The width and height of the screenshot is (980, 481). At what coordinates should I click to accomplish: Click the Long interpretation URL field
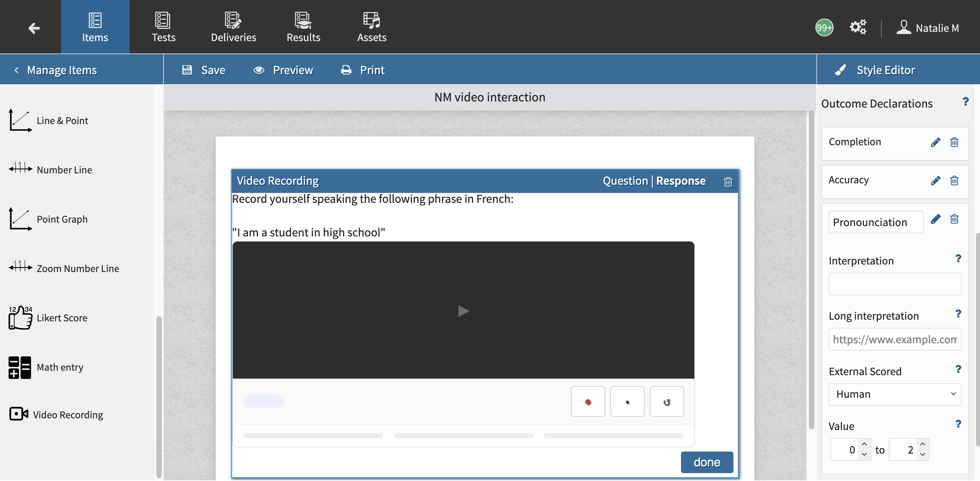[895, 339]
